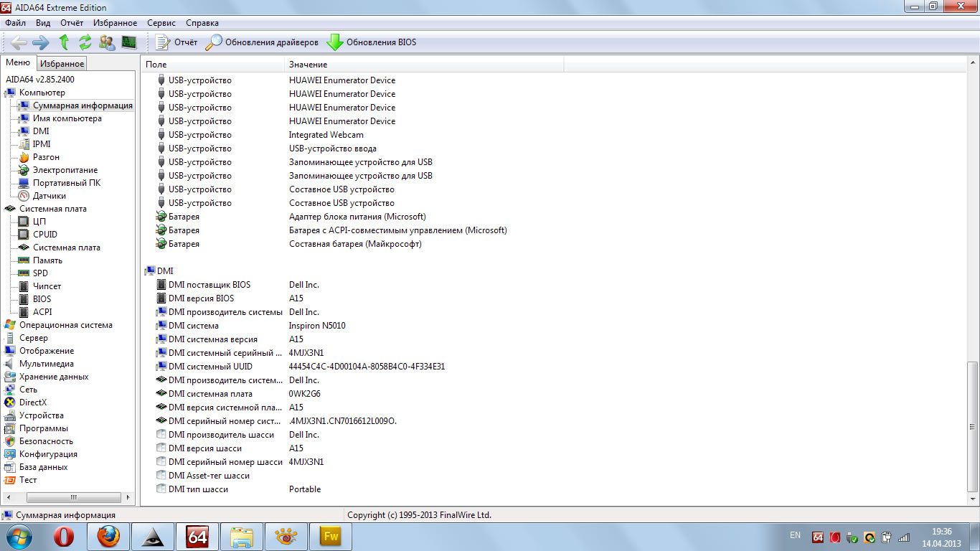Open the Справка menu

pos(202,23)
